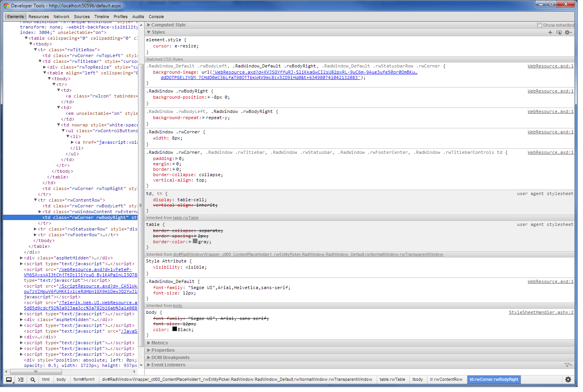
Task: Enable the Show inherited checkbox
Action: click(539, 25)
